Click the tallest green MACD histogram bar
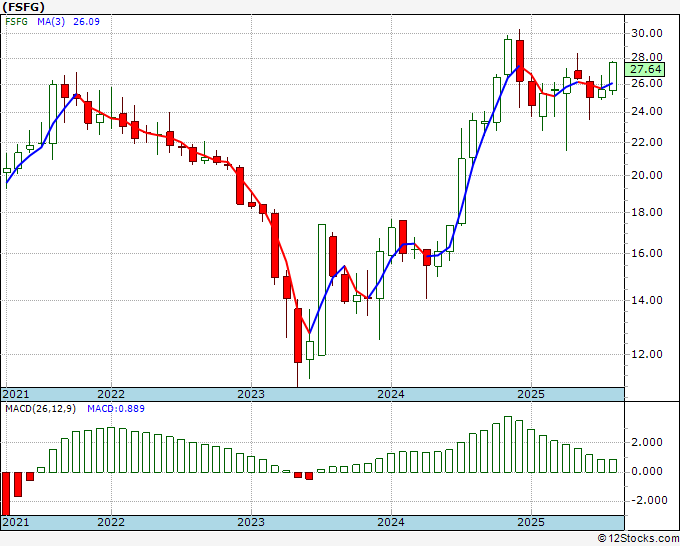Screen dimensions: 680x546 [508, 444]
